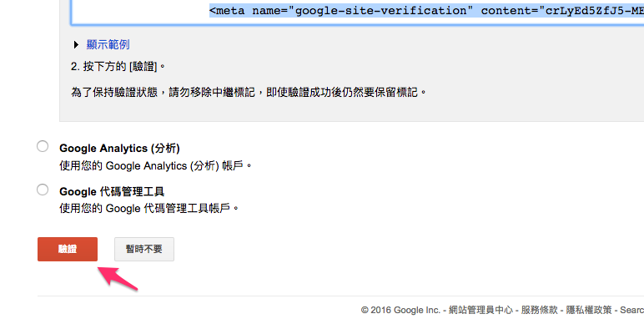
Task: Click the step 2 按下方的 [驗證] instruction
Action: pos(118,67)
